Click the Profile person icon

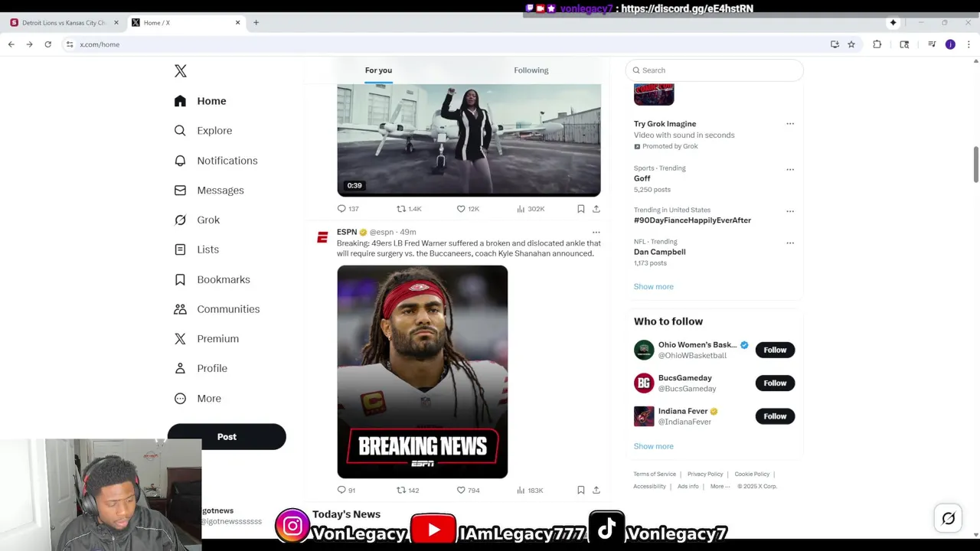coord(180,368)
